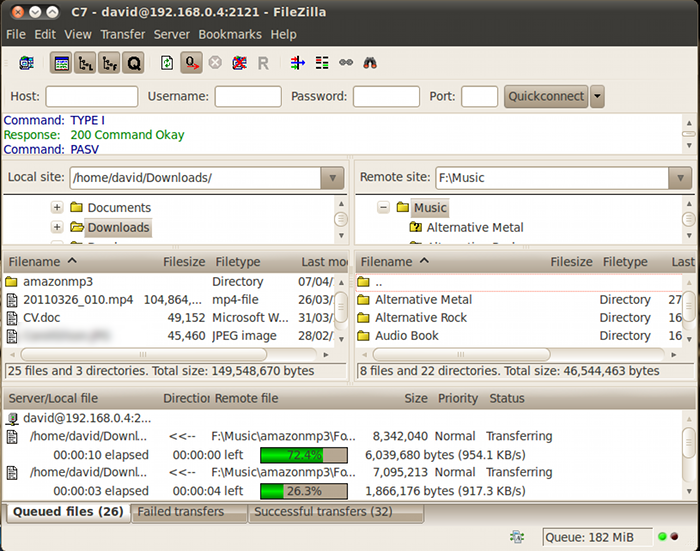Switch to Queued files (26) tab

click(x=68, y=512)
